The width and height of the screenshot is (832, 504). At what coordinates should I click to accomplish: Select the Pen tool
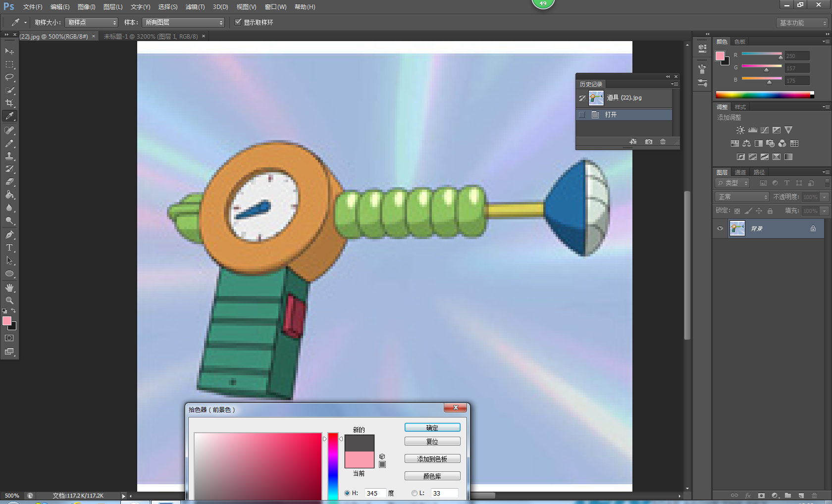coord(9,235)
